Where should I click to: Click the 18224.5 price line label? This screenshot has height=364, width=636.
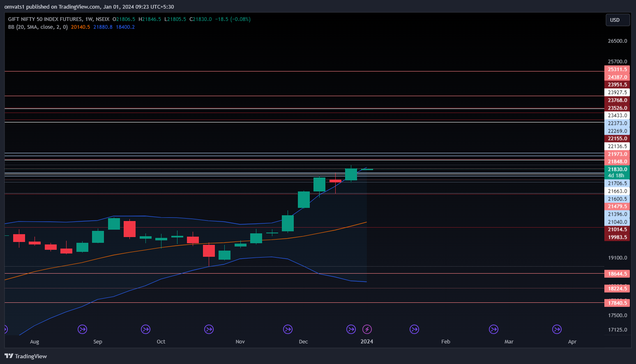[x=617, y=288]
